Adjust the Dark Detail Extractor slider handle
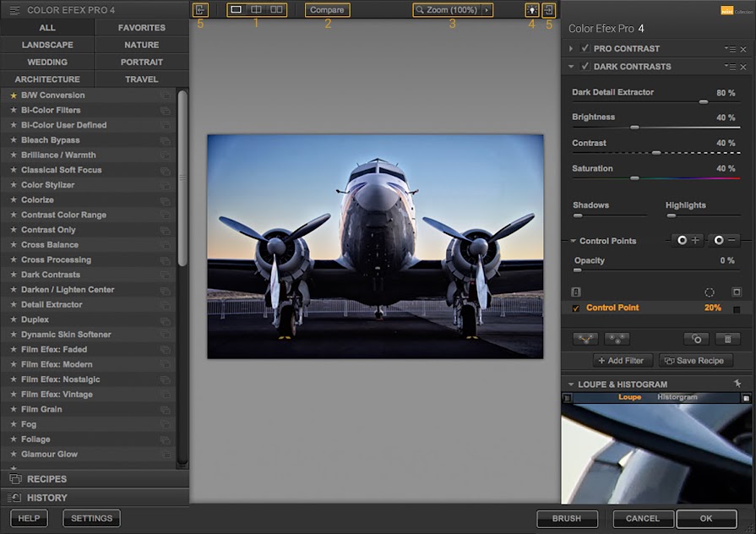This screenshot has width=756, height=534. pos(703,101)
